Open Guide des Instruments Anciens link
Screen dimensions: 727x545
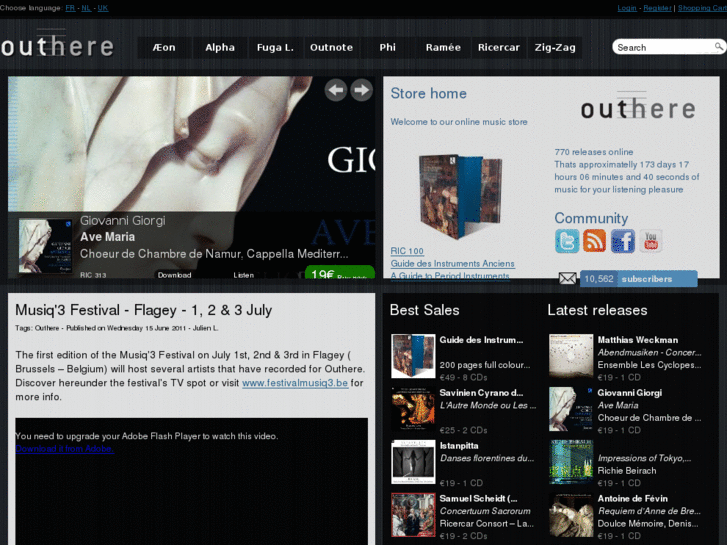point(453,263)
